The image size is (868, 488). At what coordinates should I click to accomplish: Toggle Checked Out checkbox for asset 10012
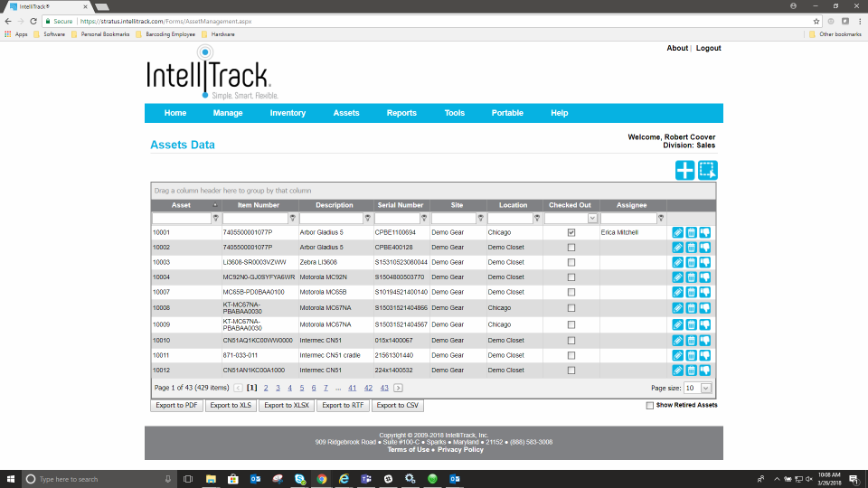pyautogui.click(x=571, y=371)
